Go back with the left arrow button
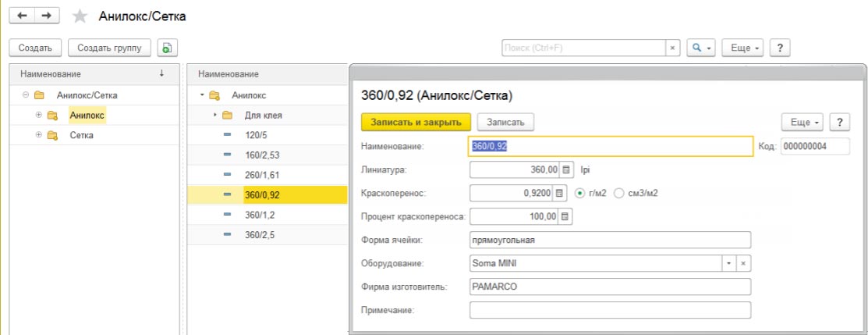The image size is (868, 335). point(22,16)
